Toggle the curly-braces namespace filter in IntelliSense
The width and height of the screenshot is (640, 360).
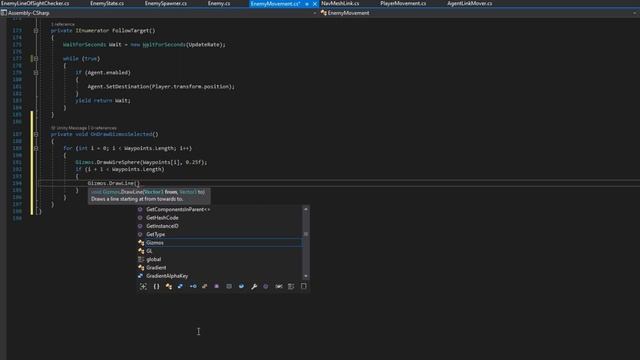point(156,287)
